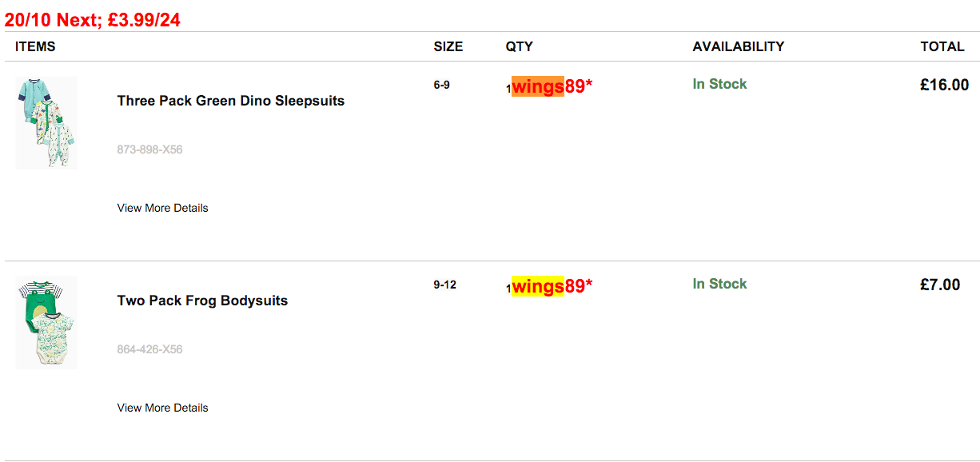Open the Two Pack Frog Bodysuits title
The height and width of the screenshot is (462, 980).
[x=202, y=301]
